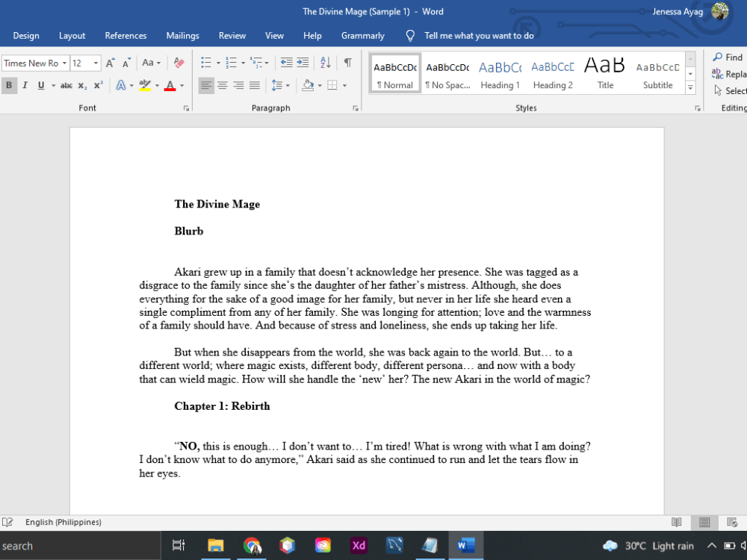Open the References tab
Viewport: 747px width, 560px height.
(x=125, y=36)
